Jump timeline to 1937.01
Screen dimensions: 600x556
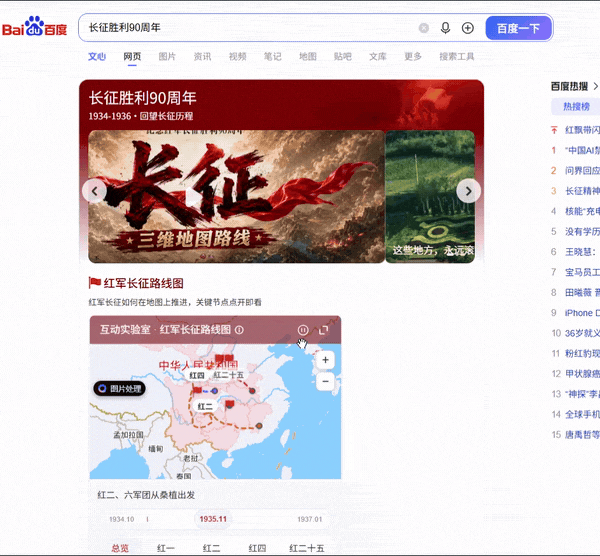coord(310,519)
